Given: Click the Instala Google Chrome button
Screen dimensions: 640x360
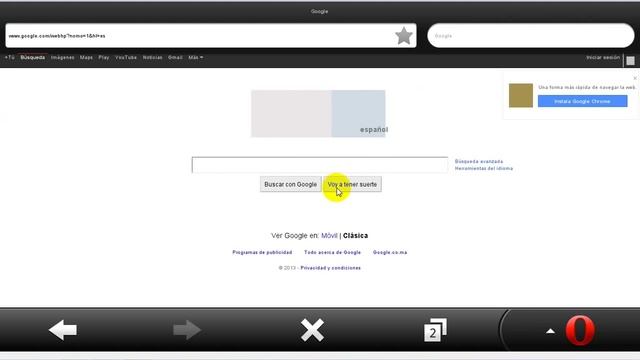Looking at the screenshot, I should (582, 101).
